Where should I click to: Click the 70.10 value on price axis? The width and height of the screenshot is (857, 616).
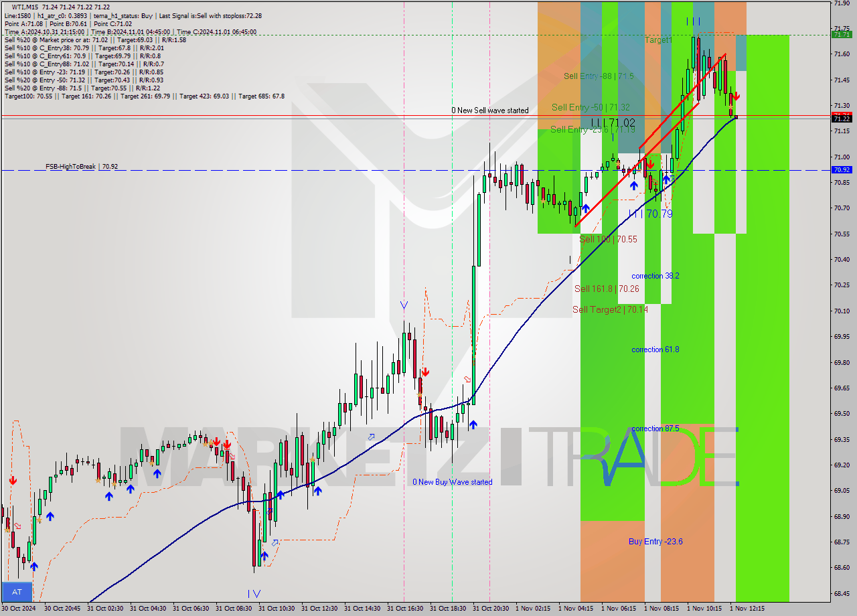click(842, 311)
